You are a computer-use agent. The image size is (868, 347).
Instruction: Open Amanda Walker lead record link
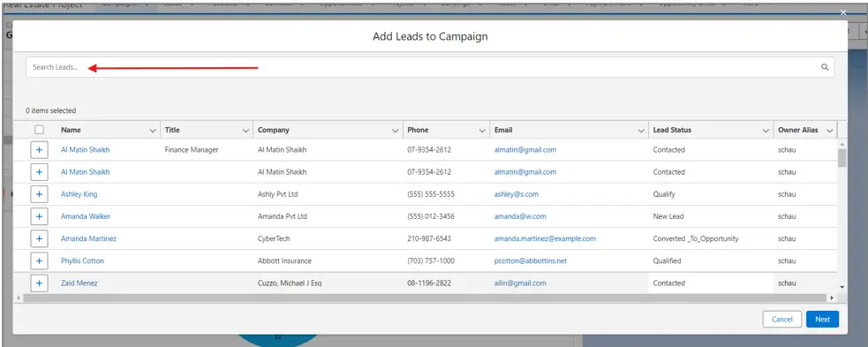86,216
